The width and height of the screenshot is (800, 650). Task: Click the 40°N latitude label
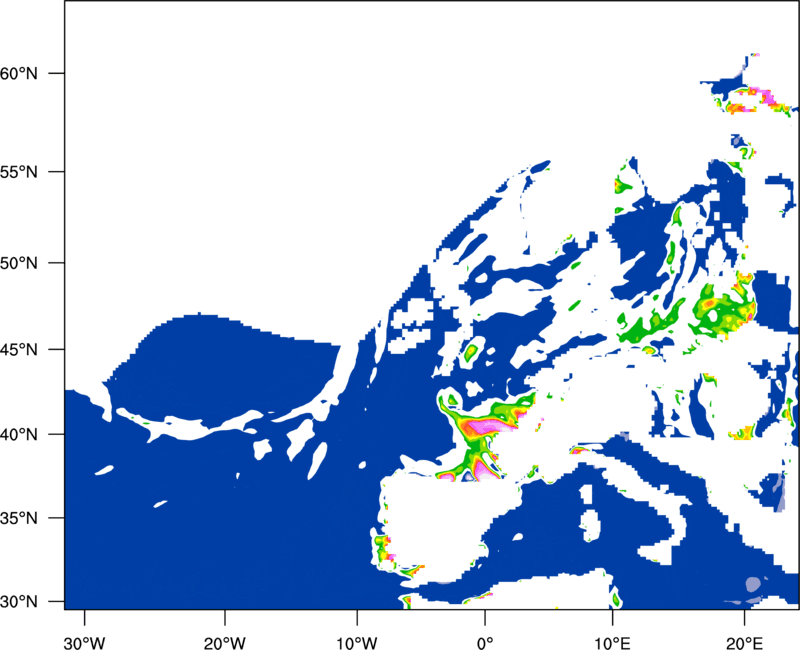point(18,435)
